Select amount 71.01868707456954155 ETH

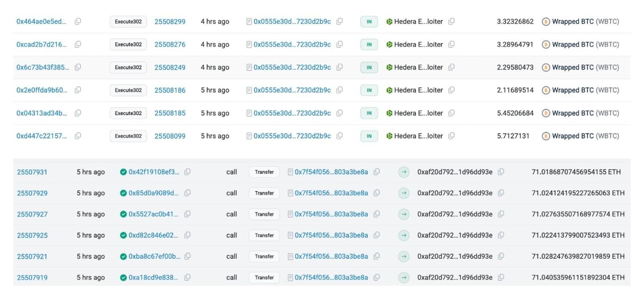tap(576, 172)
